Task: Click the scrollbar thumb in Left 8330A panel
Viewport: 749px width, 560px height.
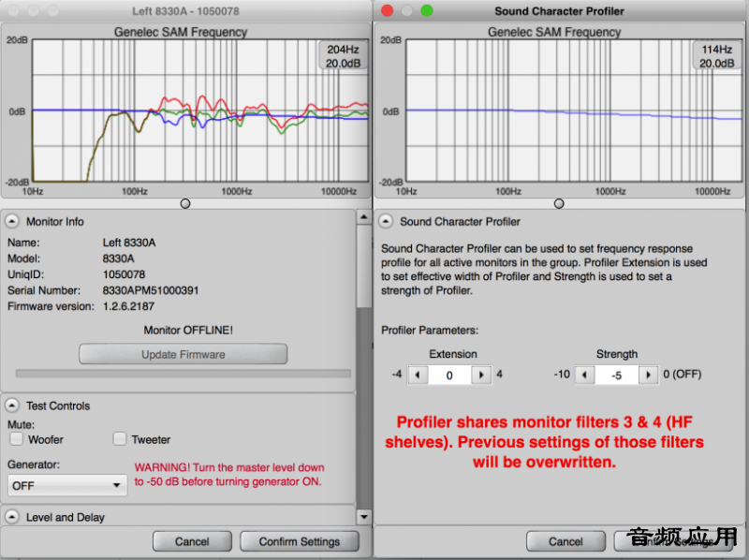Action: click(x=364, y=267)
